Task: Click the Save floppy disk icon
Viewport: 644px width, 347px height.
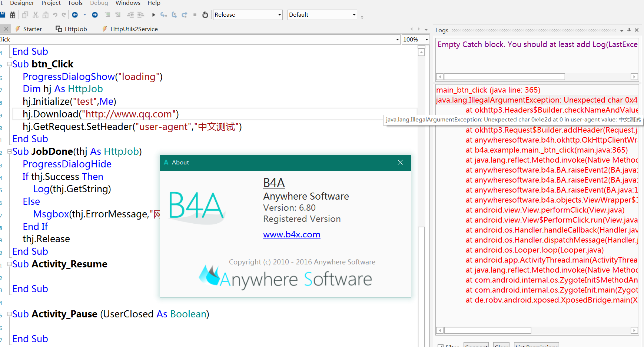Action: pyautogui.click(x=3, y=15)
